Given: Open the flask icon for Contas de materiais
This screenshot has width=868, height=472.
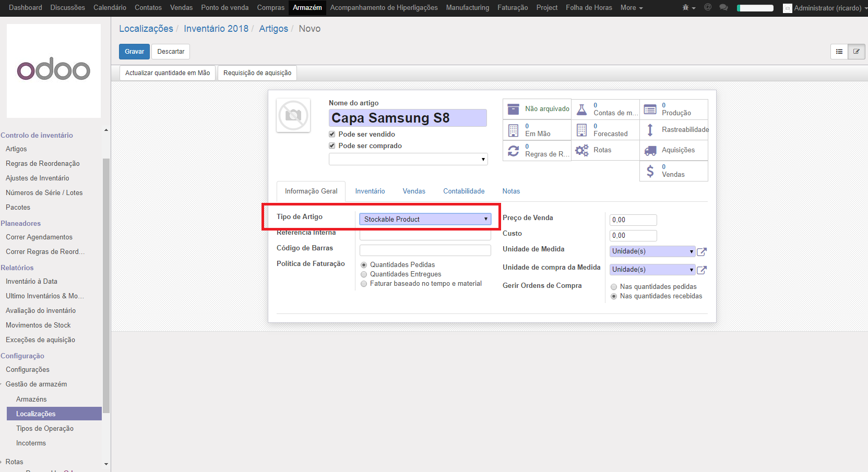Looking at the screenshot, I should coord(581,109).
